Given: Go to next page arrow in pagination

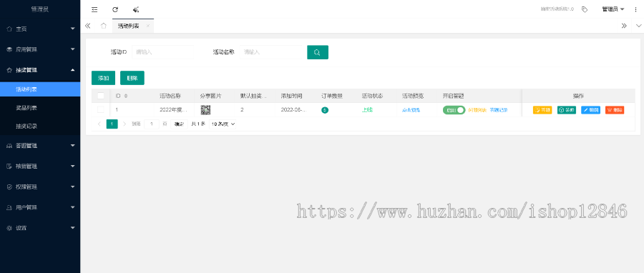Looking at the screenshot, I should click(x=125, y=124).
